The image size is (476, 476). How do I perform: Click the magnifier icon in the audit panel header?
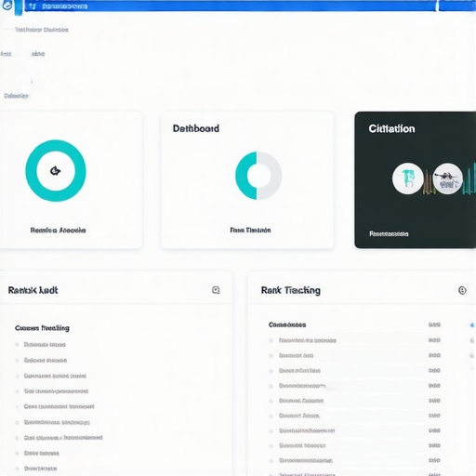coord(216,290)
